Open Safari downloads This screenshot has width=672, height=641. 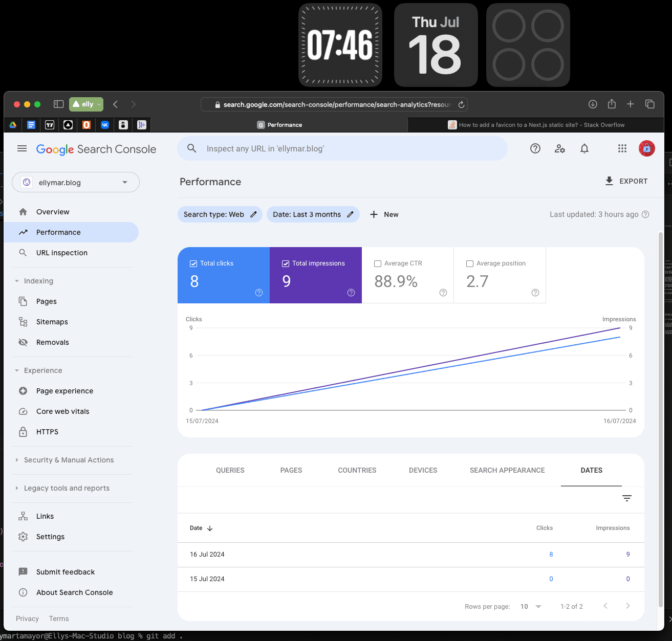(593, 104)
